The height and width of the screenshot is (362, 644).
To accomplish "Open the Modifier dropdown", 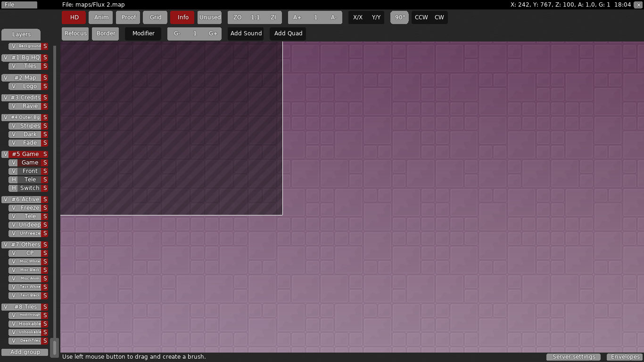I will 143,33.
